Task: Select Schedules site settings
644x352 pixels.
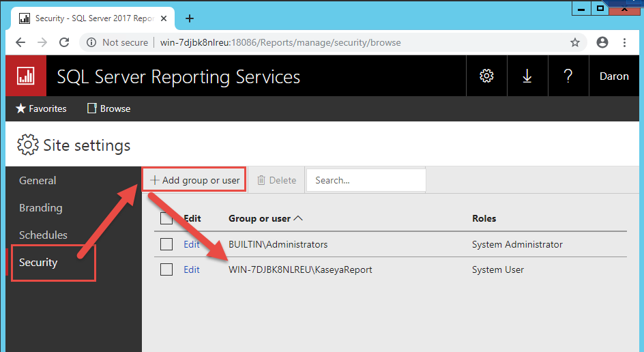Action: click(x=43, y=235)
